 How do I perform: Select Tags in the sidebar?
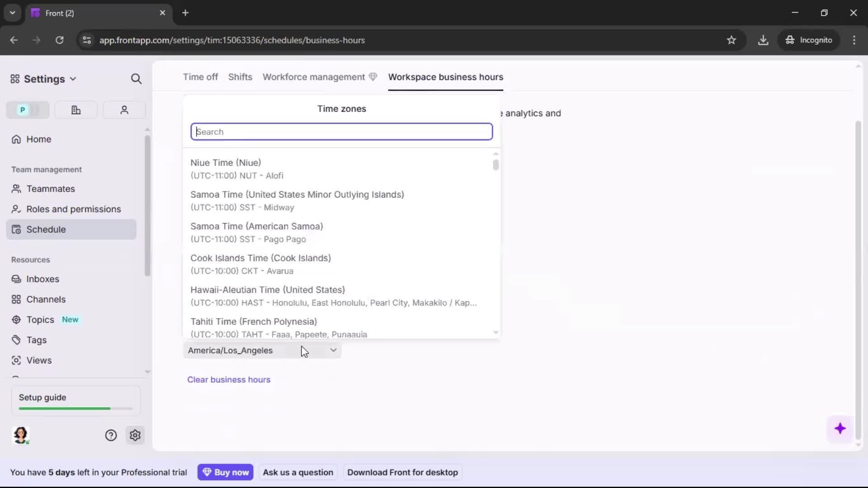[36, 340]
